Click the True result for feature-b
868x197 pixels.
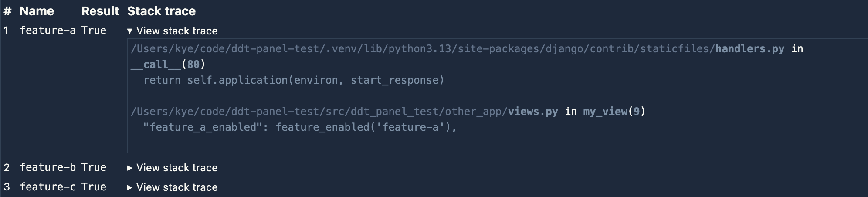(94, 167)
